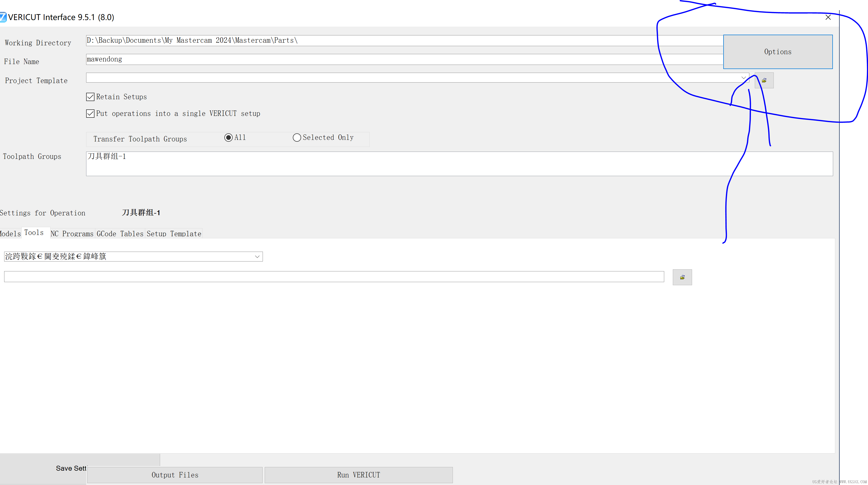The width and height of the screenshot is (868, 485).
Task: Edit the File Name field
Action: 404,59
